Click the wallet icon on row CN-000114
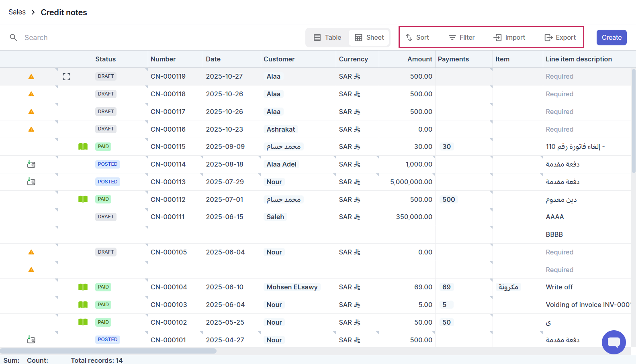This screenshot has height=364, width=636. (31, 164)
